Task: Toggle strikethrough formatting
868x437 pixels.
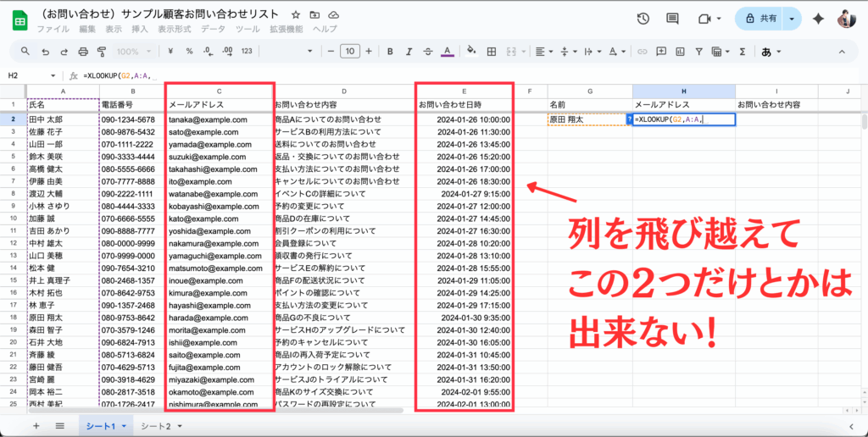Action: tap(428, 52)
